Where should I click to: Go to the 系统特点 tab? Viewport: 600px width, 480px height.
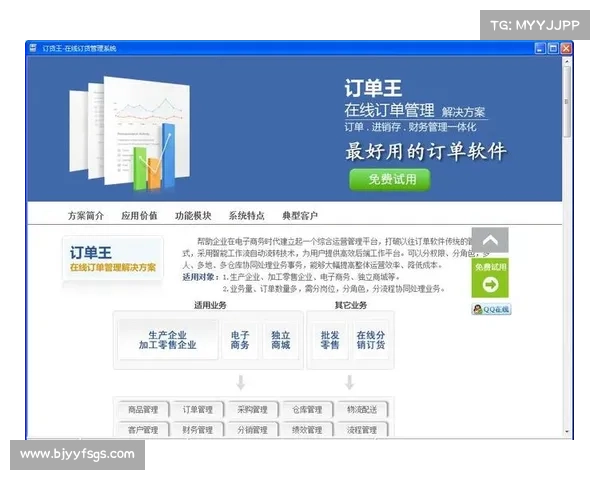point(246,216)
